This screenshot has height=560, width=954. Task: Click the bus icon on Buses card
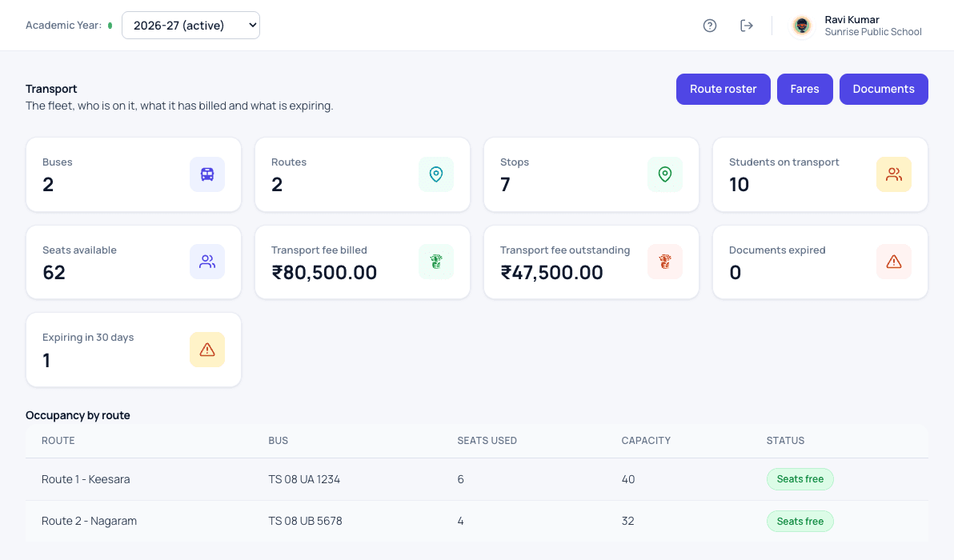207,174
